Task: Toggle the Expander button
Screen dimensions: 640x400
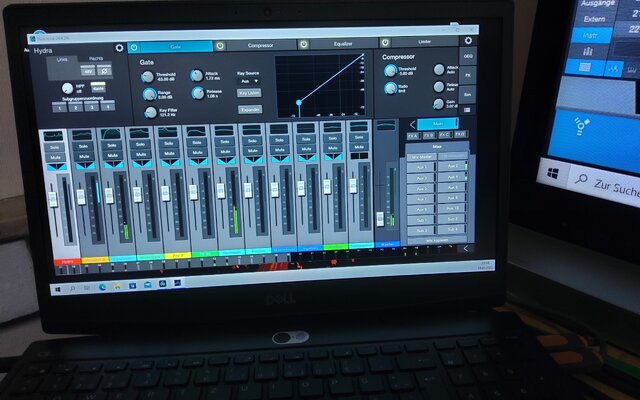Action: pyautogui.click(x=250, y=109)
